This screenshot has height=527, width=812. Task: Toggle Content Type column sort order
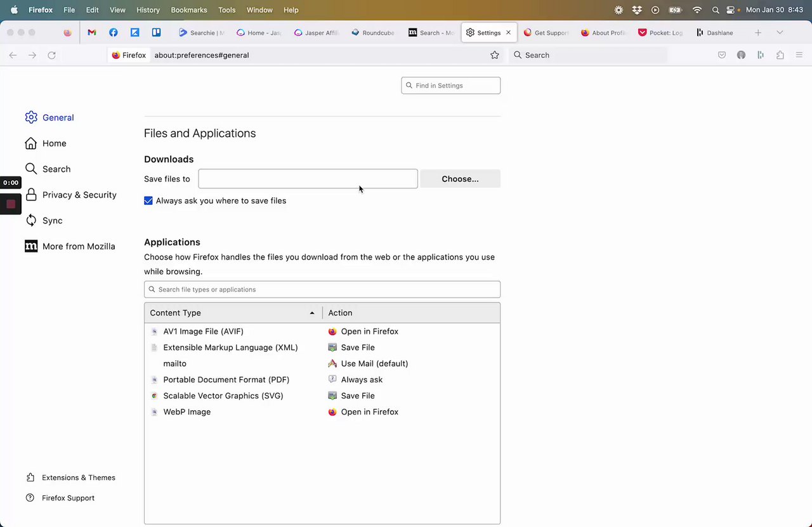(233, 313)
